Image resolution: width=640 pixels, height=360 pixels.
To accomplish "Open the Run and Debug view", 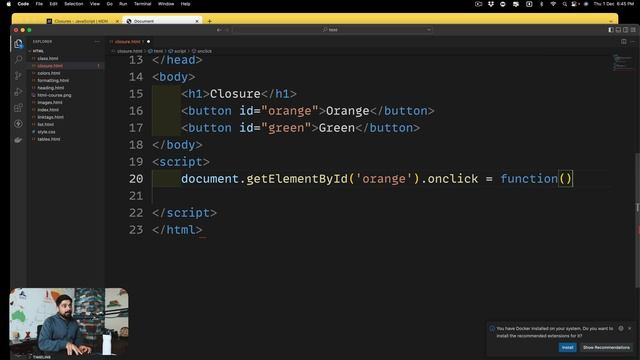I will (18, 92).
